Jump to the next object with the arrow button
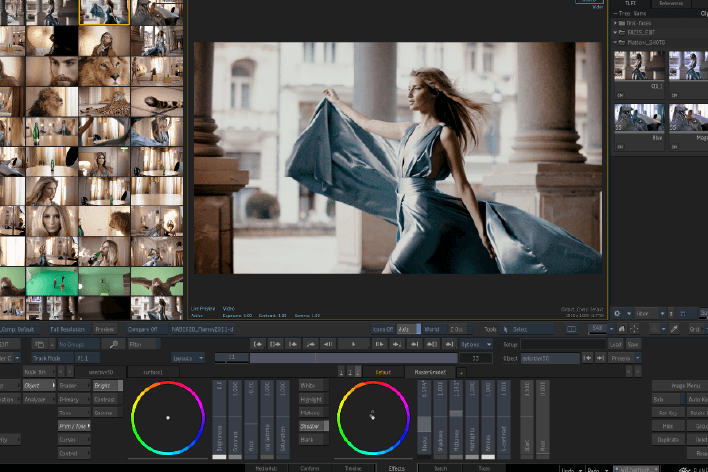The width and height of the screenshot is (708, 472). click(600, 358)
